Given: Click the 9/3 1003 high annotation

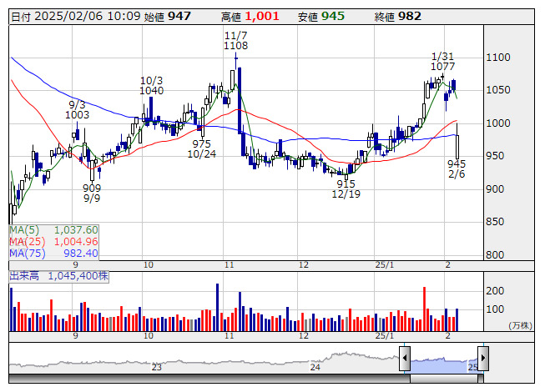Looking at the screenshot, I should [x=77, y=110].
